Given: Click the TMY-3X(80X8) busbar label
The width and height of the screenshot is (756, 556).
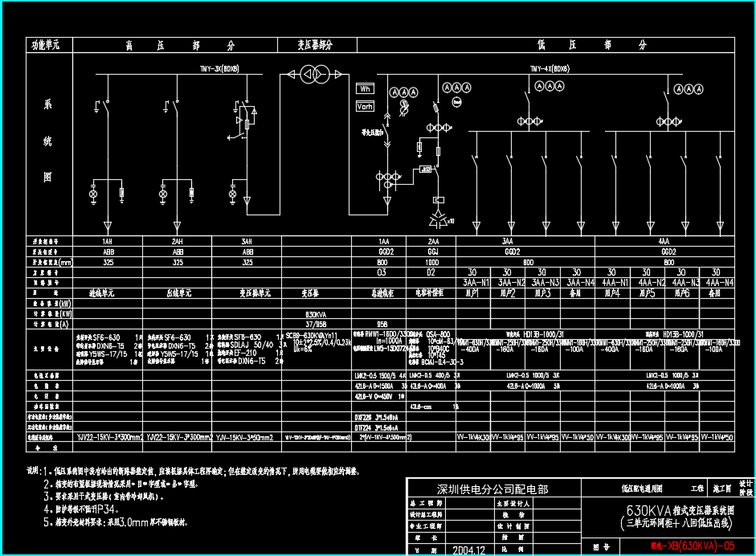Looking at the screenshot, I should point(220,69).
